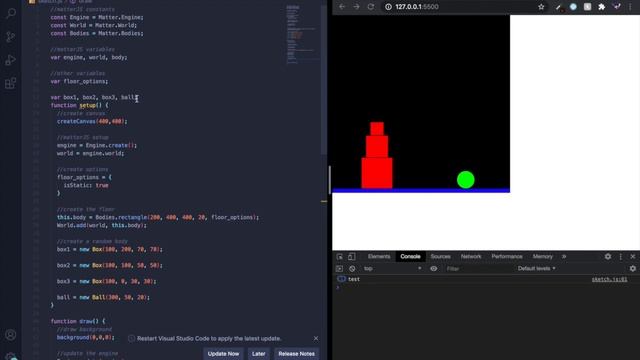Open the Accounts icon in the activity bar
Viewport: 640px width, 360px height.
click(11, 335)
